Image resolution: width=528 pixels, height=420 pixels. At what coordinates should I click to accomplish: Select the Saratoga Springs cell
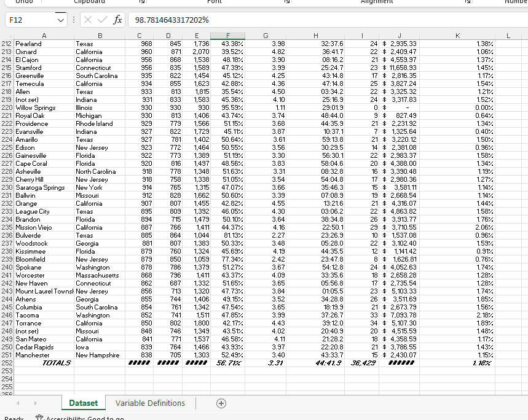pyautogui.click(x=44, y=187)
